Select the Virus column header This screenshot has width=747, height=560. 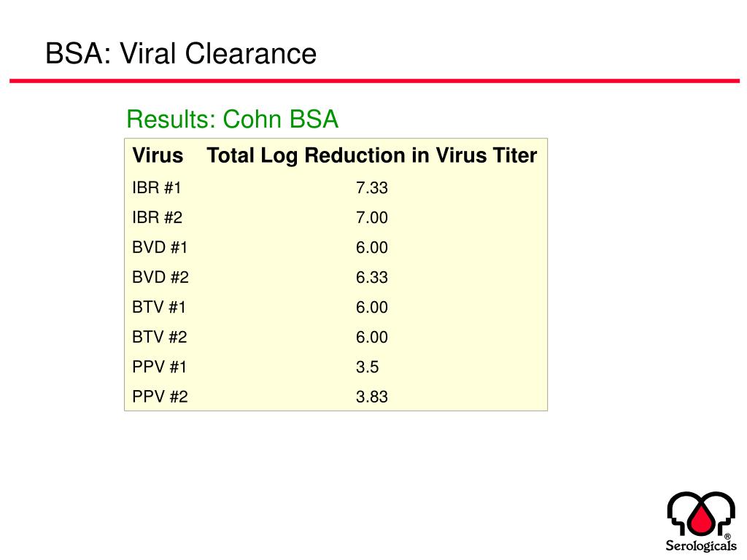[x=158, y=155]
